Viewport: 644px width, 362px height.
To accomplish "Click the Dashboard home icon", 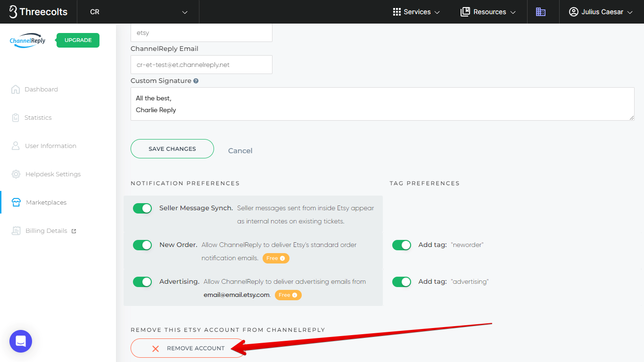I will tap(16, 89).
